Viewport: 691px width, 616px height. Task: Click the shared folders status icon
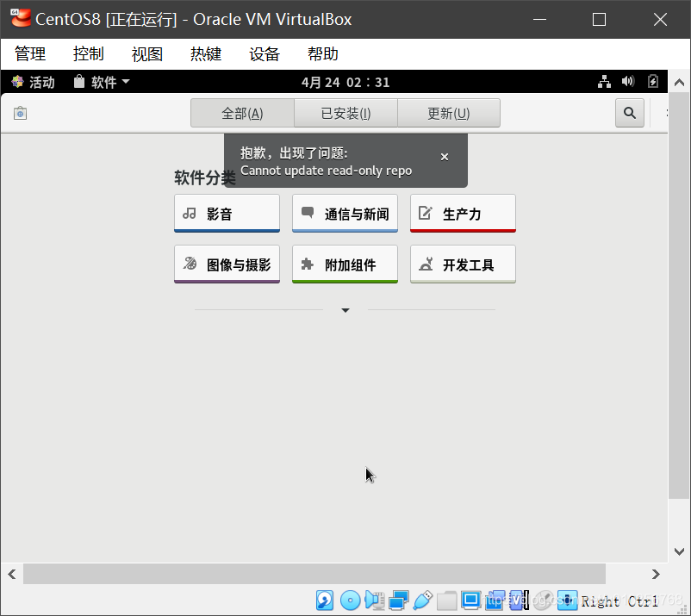[446, 600]
